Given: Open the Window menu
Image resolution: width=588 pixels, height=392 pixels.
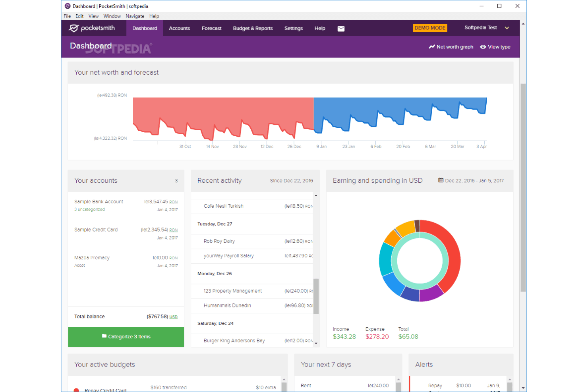Looking at the screenshot, I should click(x=112, y=16).
